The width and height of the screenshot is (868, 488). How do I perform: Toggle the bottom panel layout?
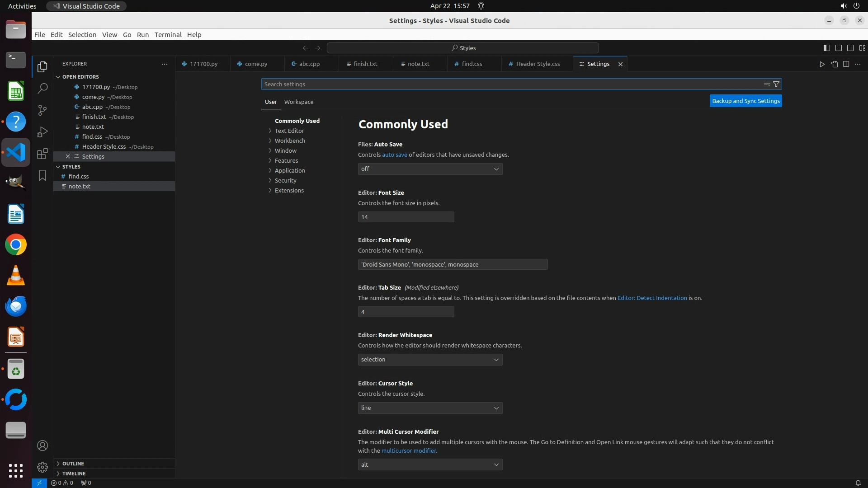[838, 48]
